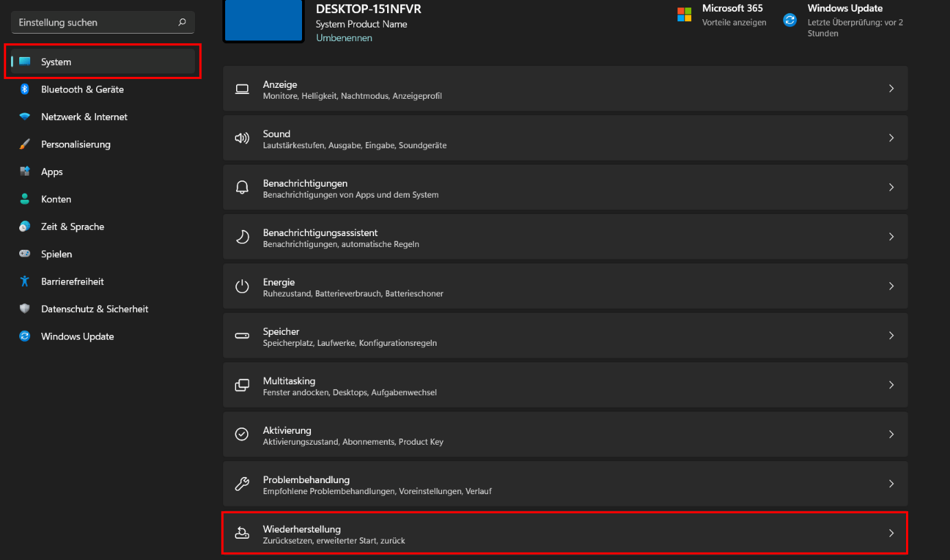Click Lautstärkestufen, Ausgabe, Eingabe, Soundgeräte text

[x=355, y=145]
